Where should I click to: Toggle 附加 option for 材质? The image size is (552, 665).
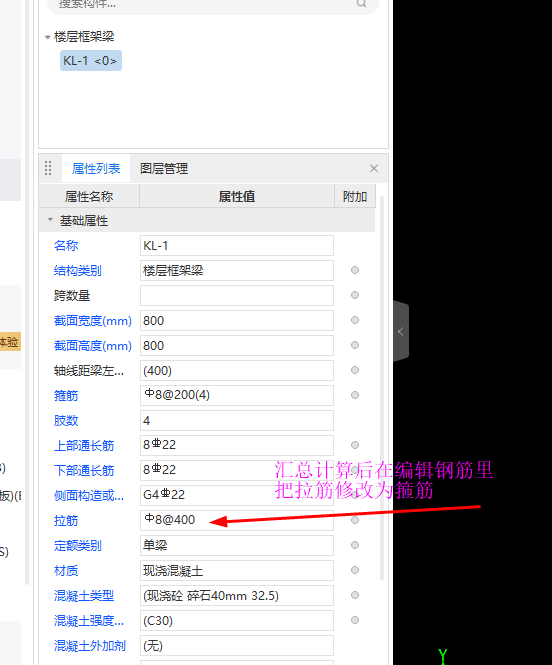coord(355,570)
